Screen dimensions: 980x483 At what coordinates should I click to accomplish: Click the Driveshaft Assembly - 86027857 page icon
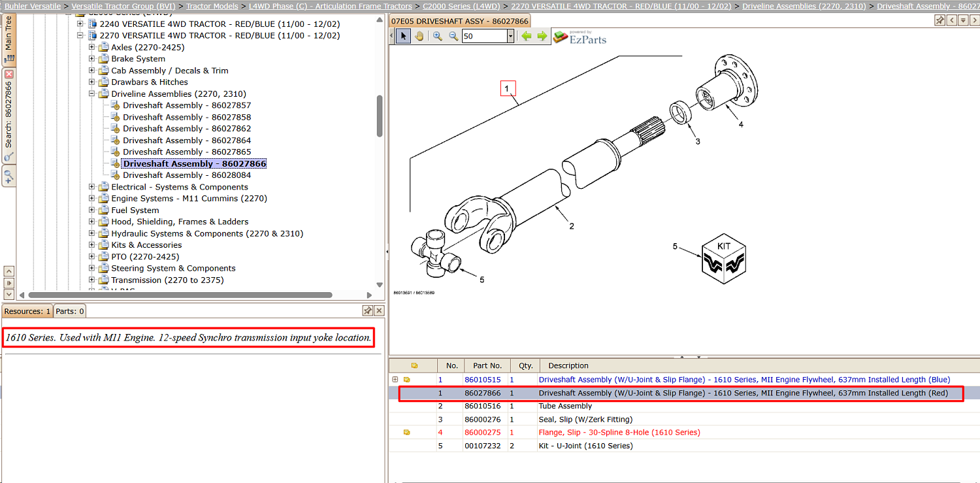[115, 105]
